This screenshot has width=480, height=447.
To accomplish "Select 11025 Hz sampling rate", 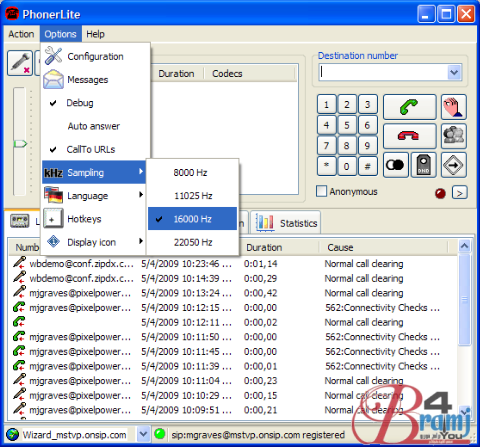I will (192, 196).
